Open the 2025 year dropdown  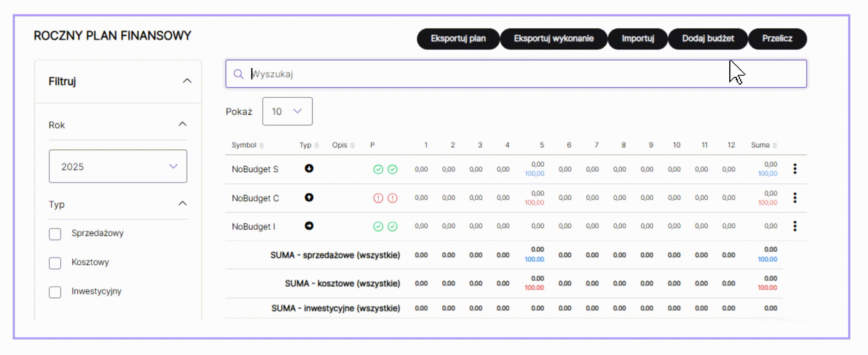tap(118, 166)
